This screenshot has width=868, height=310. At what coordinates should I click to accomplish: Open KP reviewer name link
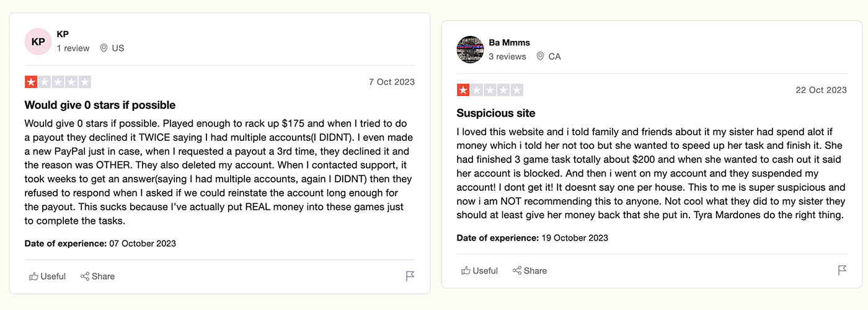point(63,34)
